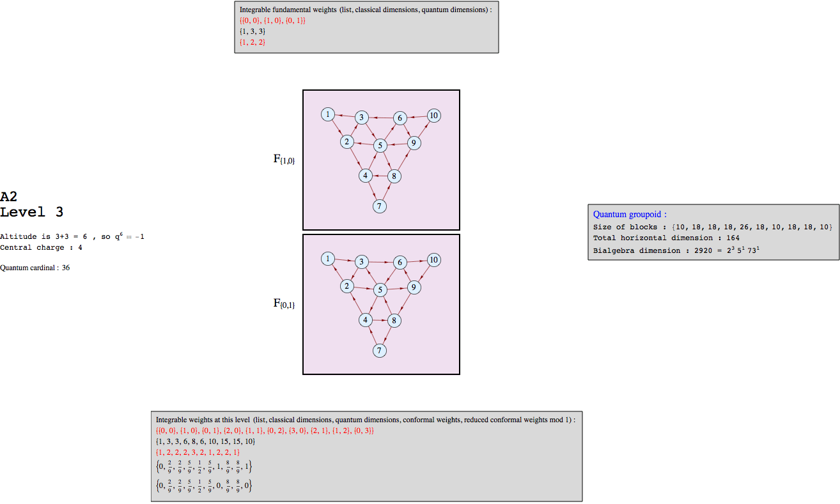Select node 3 in the F{0,1} graph
The width and height of the screenshot is (840, 504).
tap(362, 262)
